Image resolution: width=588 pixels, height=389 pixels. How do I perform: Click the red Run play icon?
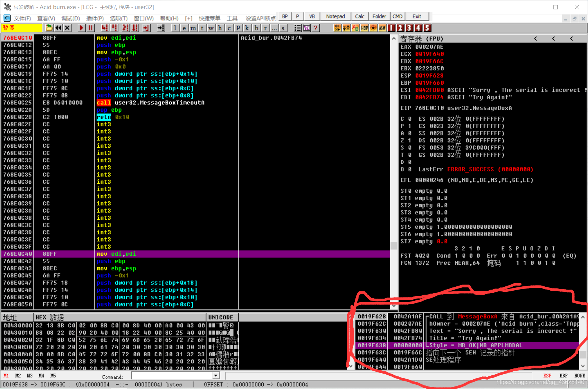click(81, 28)
